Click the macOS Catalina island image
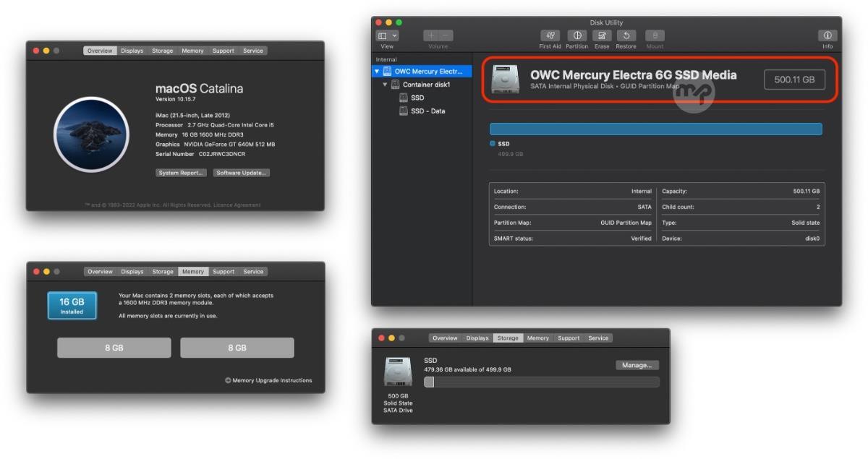 (91, 134)
